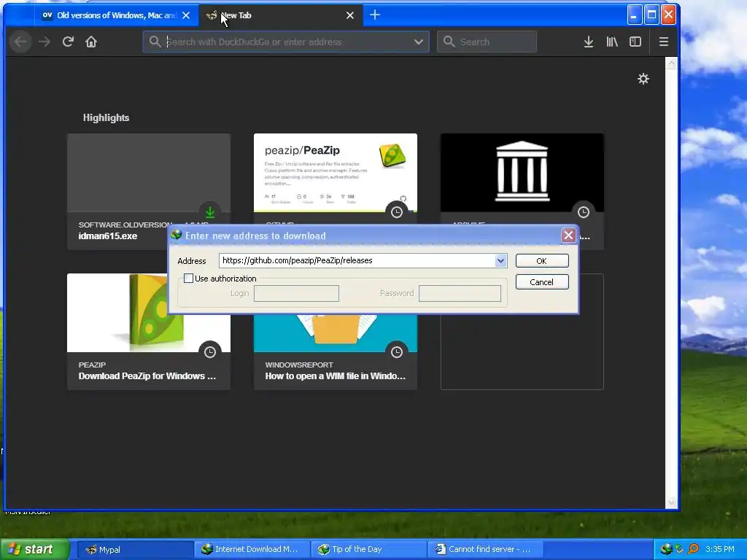Switch to Tip of the Day taskbar button

(x=369, y=550)
